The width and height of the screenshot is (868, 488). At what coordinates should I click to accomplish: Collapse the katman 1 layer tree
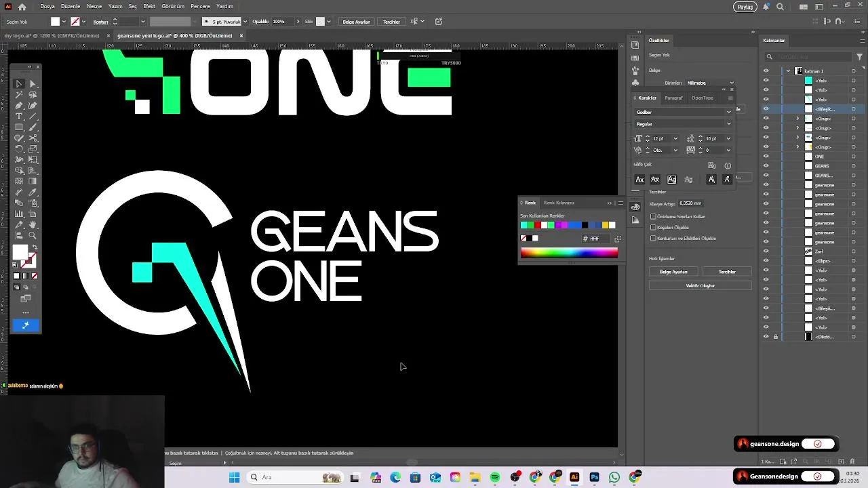(788, 70)
